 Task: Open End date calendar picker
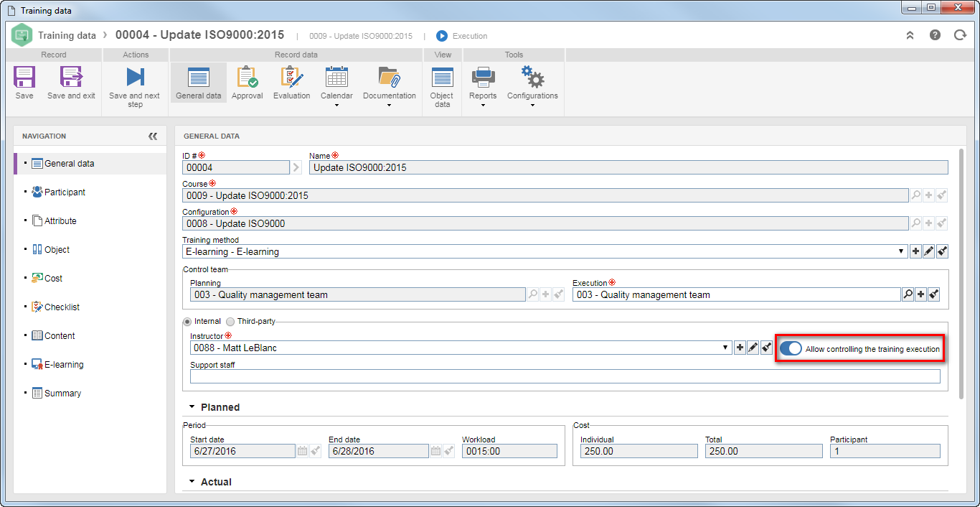(435, 451)
